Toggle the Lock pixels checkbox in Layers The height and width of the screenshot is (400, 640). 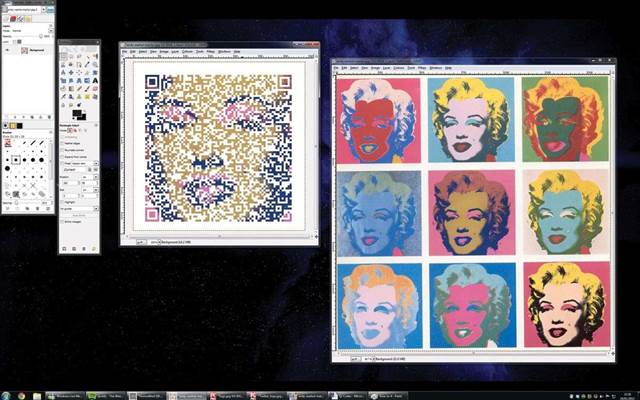point(14,42)
